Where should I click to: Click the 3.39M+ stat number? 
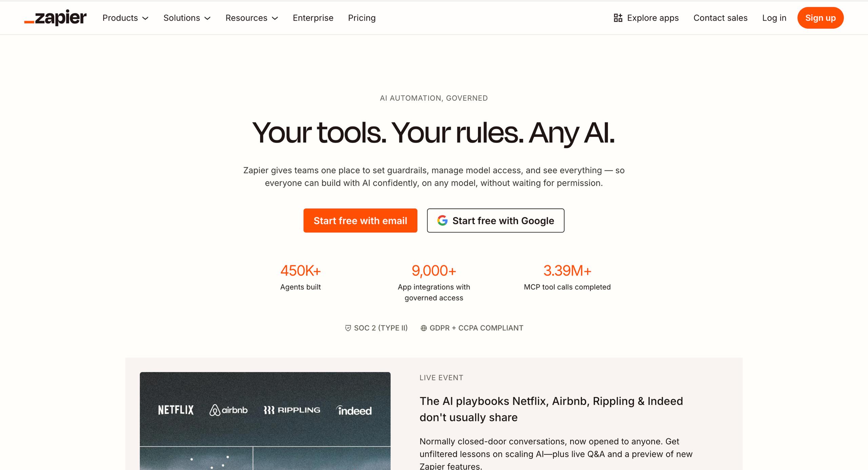tap(567, 271)
